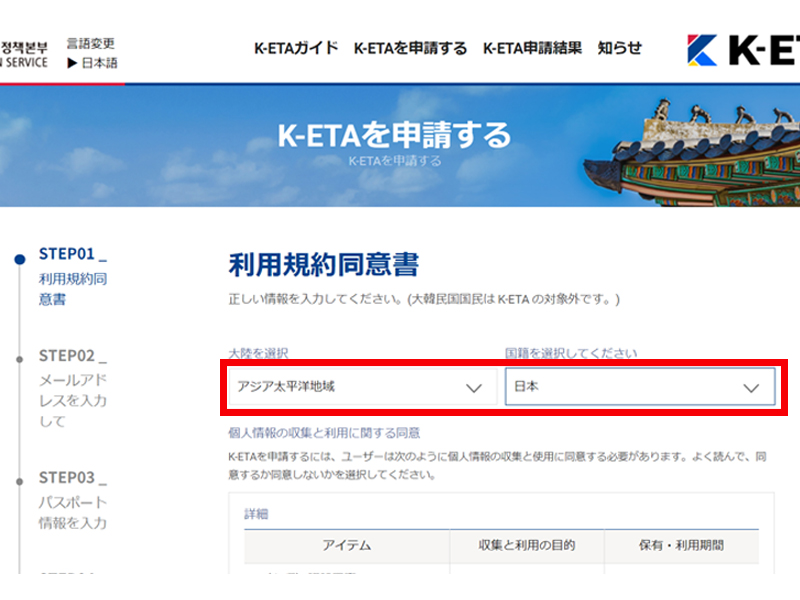Click the chevron in the nationality dropdown

click(x=751, y=388)
